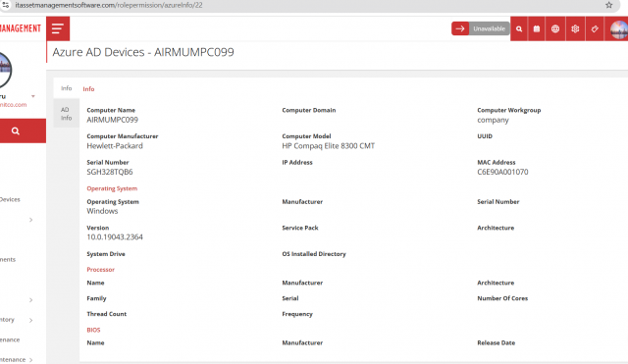
Task: Open the dropdown caret under the sidebar profile
Action: (x=33, y=96)
